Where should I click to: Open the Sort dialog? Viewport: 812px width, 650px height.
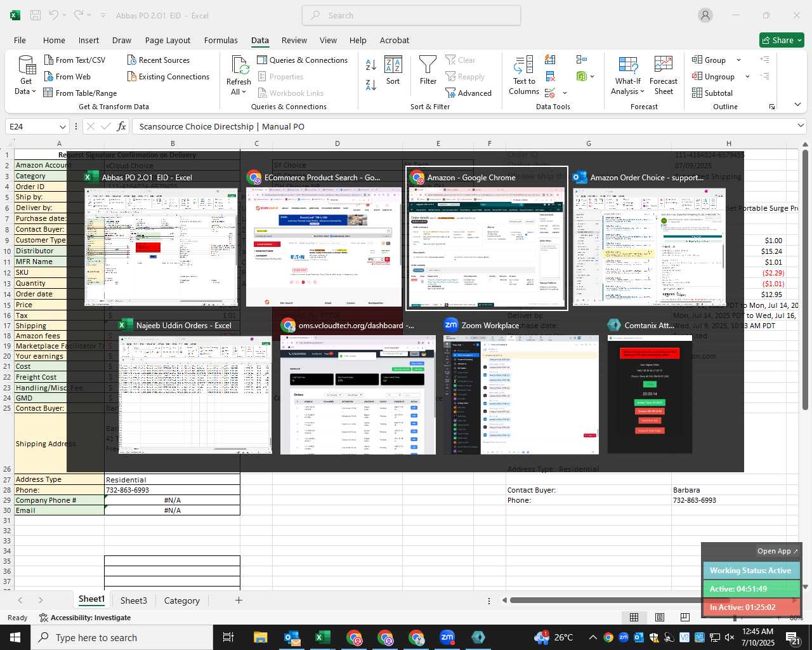point(393,71)
